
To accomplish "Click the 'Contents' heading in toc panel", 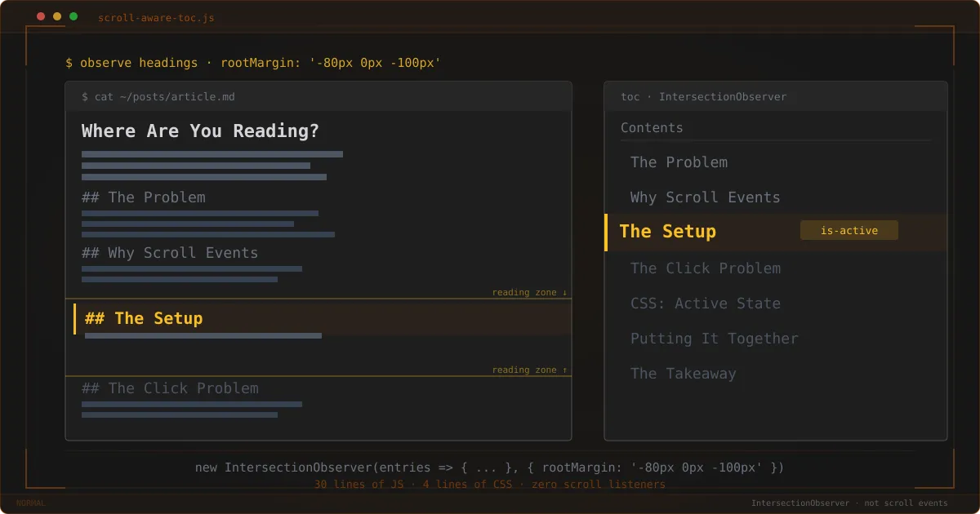I will click(652, 128).
